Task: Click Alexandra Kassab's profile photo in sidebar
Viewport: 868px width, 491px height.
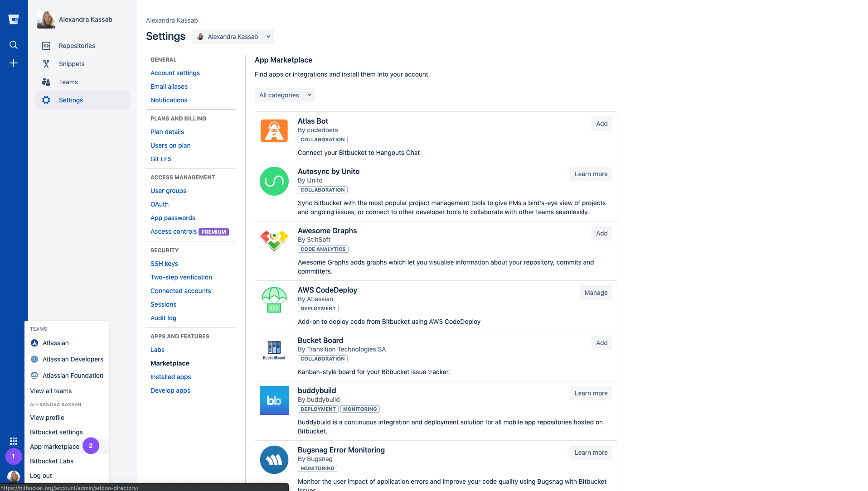Action: (x=46, y=19)
